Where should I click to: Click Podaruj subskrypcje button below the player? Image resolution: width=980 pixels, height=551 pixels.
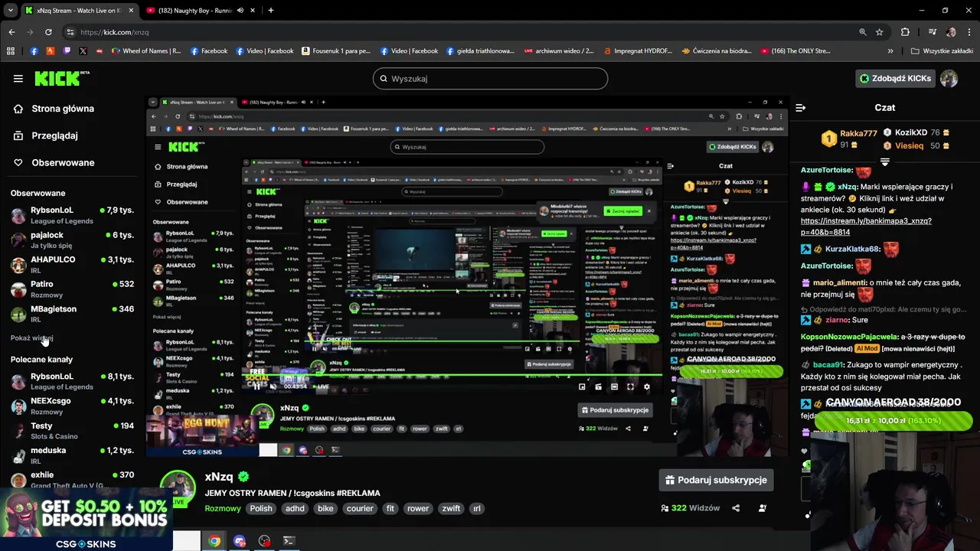tap(716, 480)
